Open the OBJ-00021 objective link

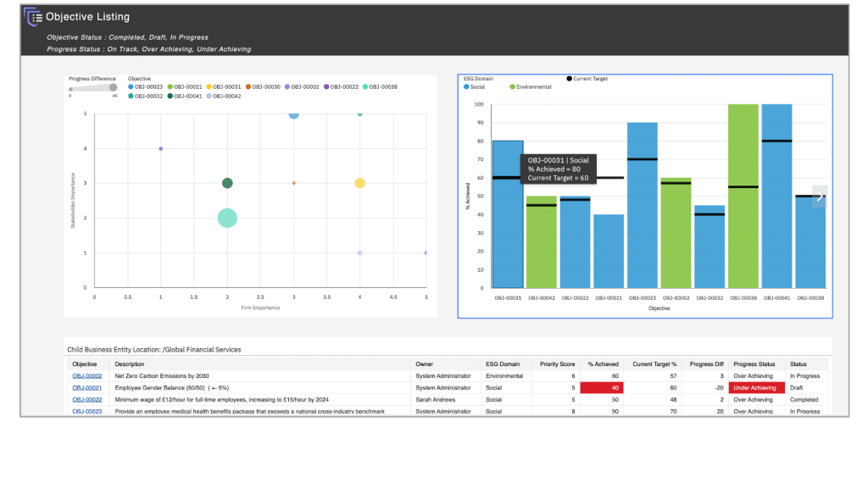click(x=86, y=387)
